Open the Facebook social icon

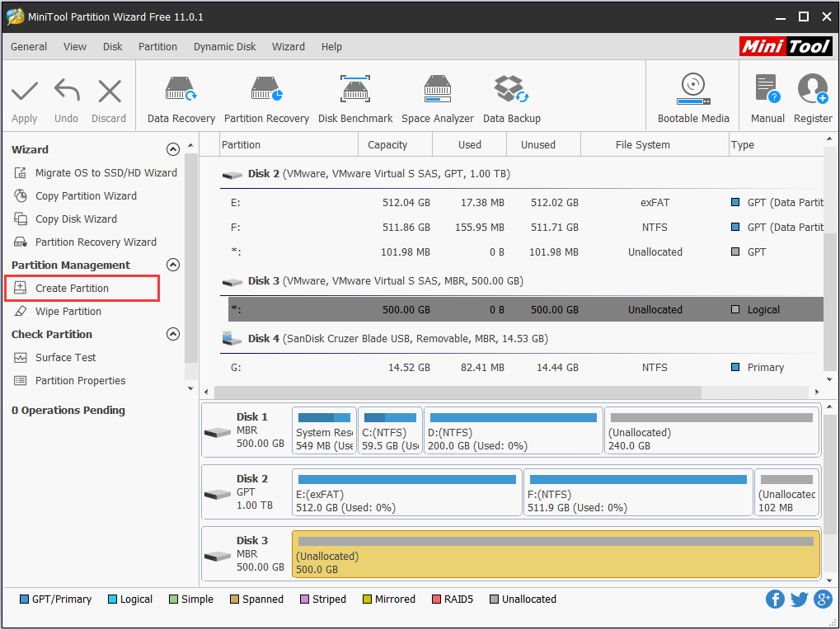click(x=775, y=599)
